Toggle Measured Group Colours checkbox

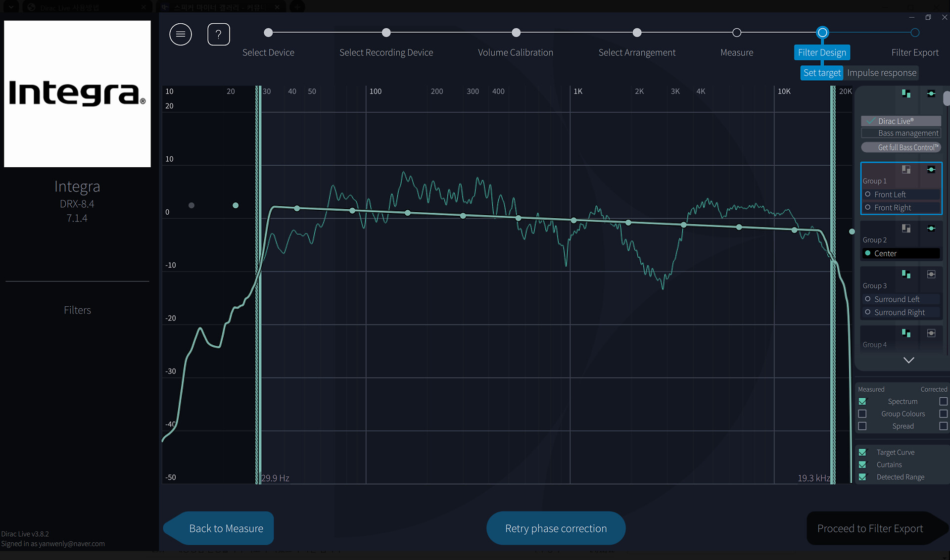pyautogui.click(x=862, y=414)
